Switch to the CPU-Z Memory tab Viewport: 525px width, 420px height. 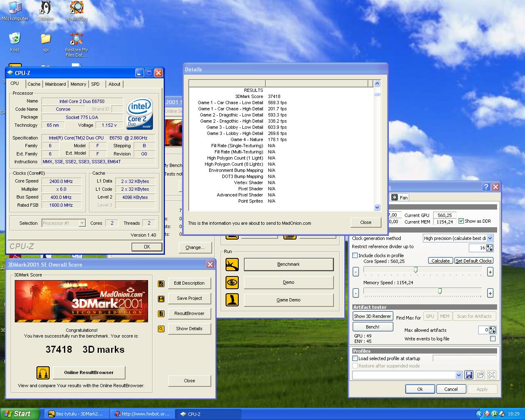point(78,84)
